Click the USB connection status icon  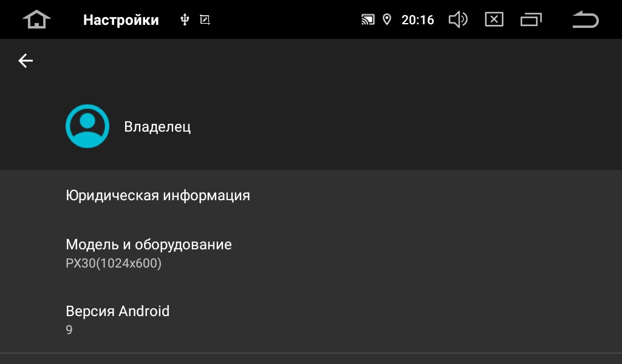tap(185, 19)
